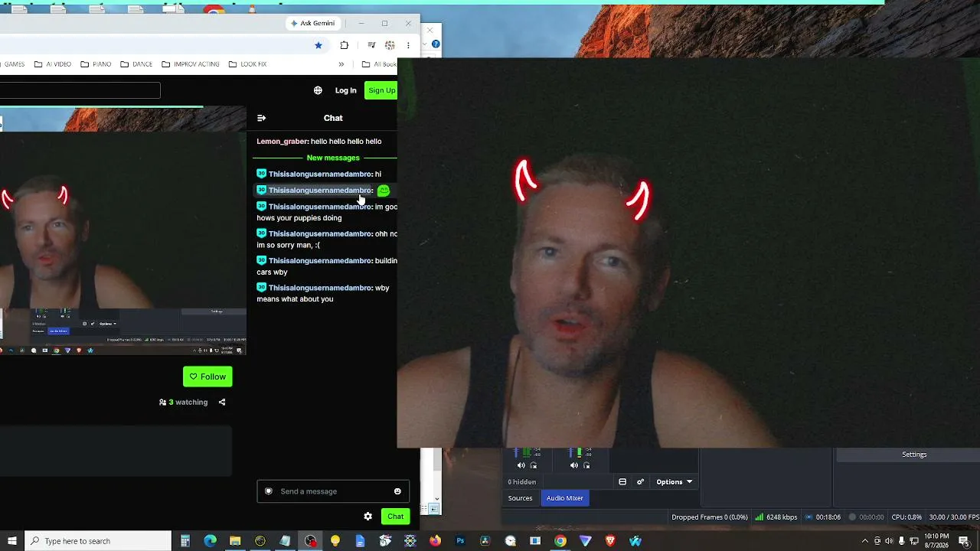Open Chrome's three-dot menu
Viewport: 980px width, 551px height.
pyautogui.click(x=408, y=45)
